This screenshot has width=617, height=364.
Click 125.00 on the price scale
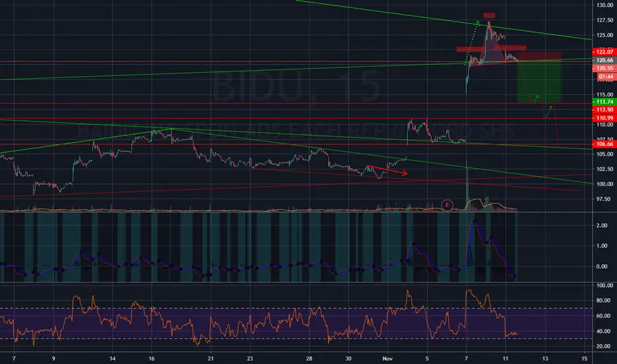point(605,35)
